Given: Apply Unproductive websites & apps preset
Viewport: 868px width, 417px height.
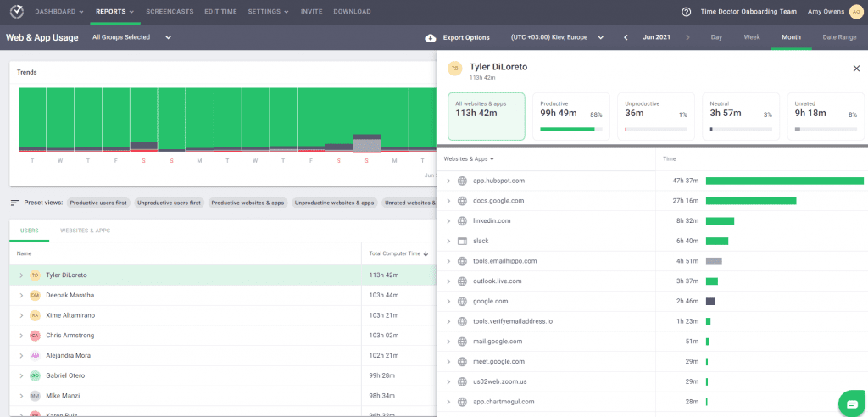Looking at the screenshot, I should pos(334,203).
